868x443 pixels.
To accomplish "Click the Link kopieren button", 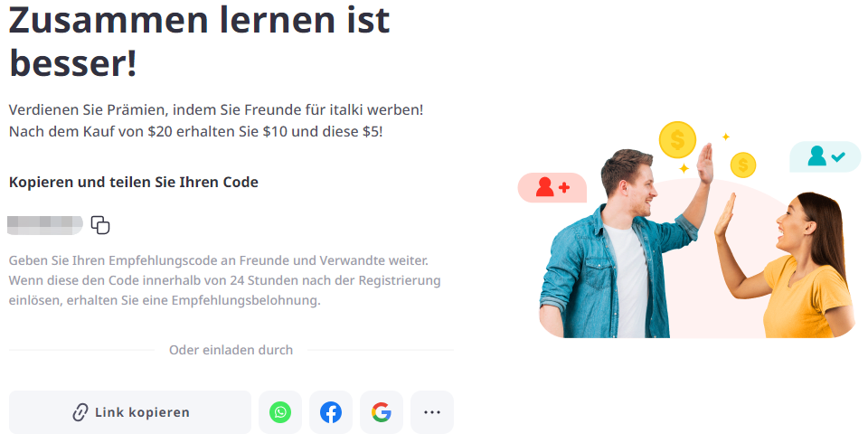I will tap(130, 412).
